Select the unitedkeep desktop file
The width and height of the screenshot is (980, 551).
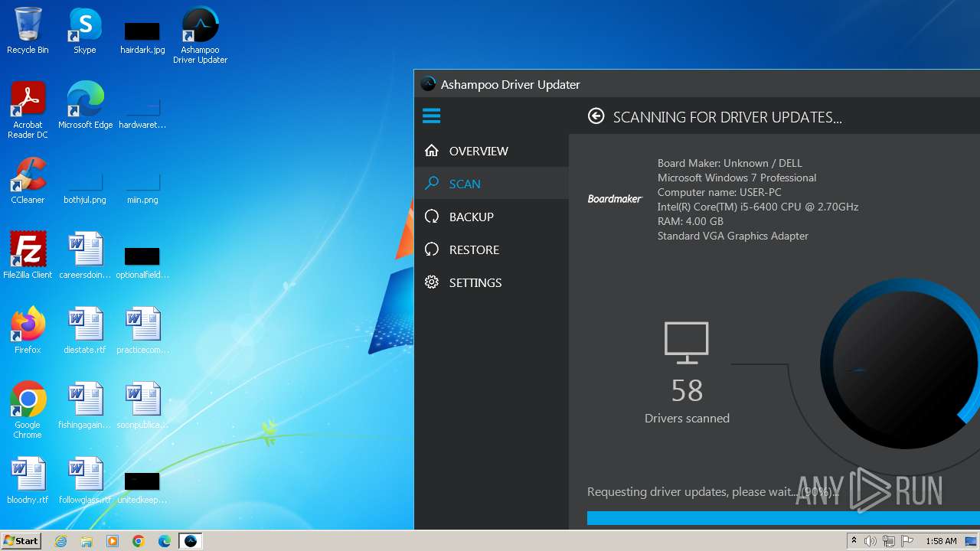pyautogui.click(x=142, y=487)
